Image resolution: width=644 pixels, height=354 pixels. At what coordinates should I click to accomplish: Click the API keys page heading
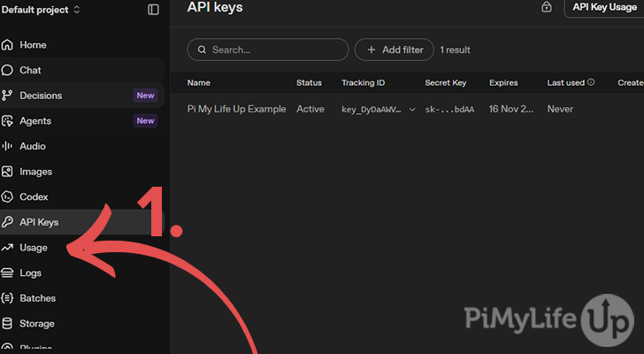(215, 7)
